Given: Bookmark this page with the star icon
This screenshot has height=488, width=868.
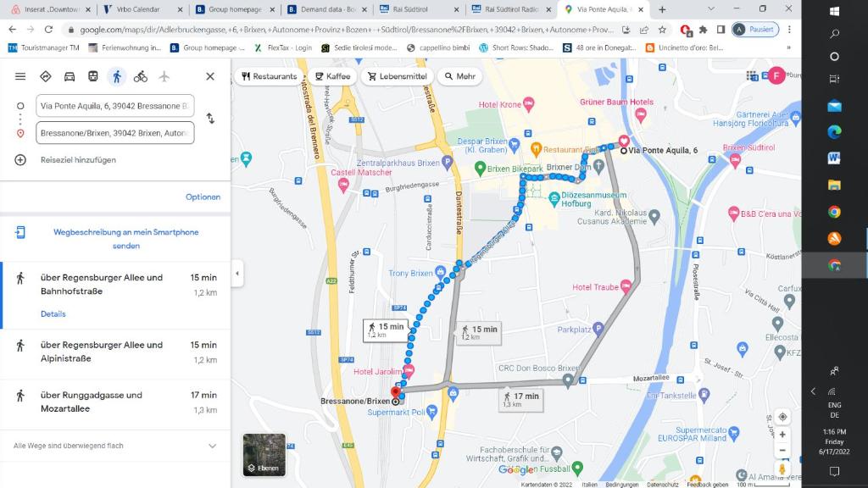Looking at the screenshot, I should 664,29.
